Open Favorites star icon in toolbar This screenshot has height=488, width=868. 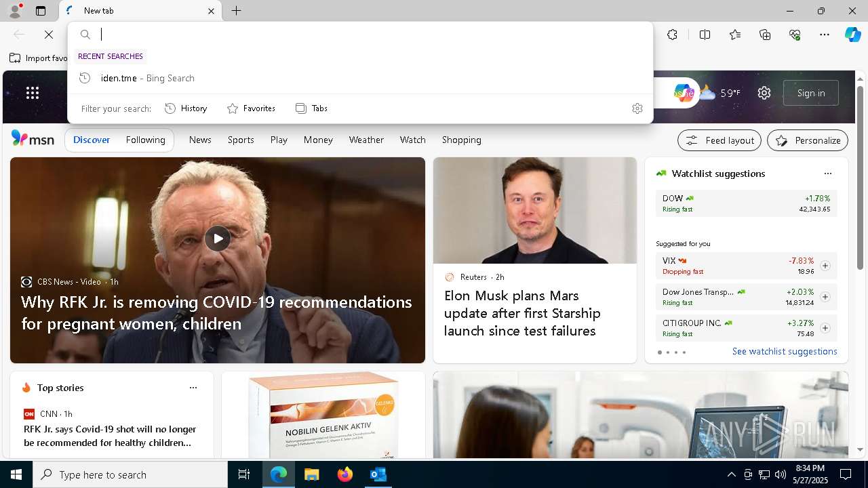coord(735,35)
